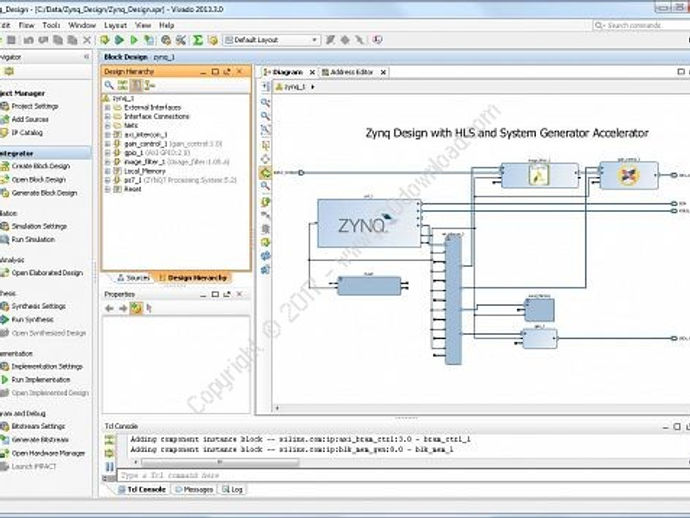690x518 pixels.
Task: Click the Project Settings icon in the Flow Navigator
Action: pos(4,106)
